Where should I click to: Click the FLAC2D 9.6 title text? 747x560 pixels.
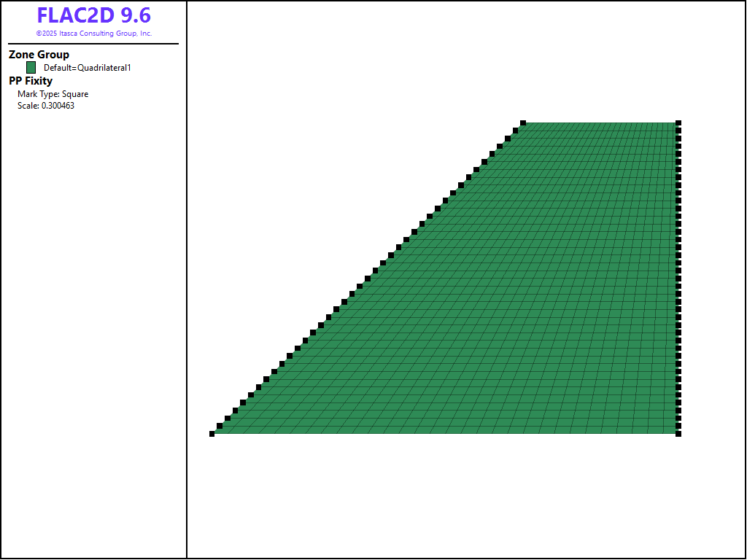(93, 15)
